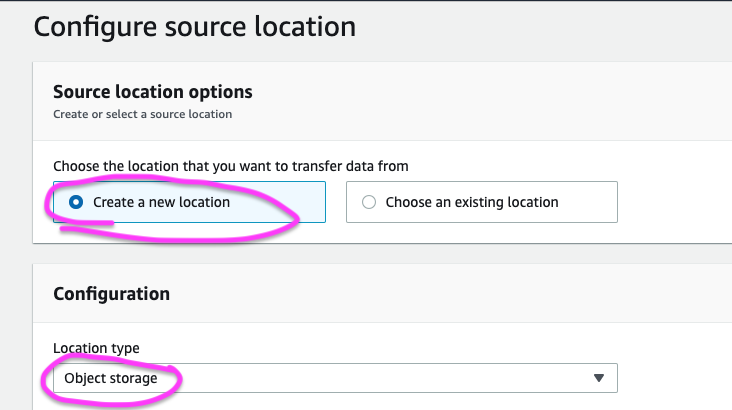Open the Location type dropdown

(x=334, y=378)
